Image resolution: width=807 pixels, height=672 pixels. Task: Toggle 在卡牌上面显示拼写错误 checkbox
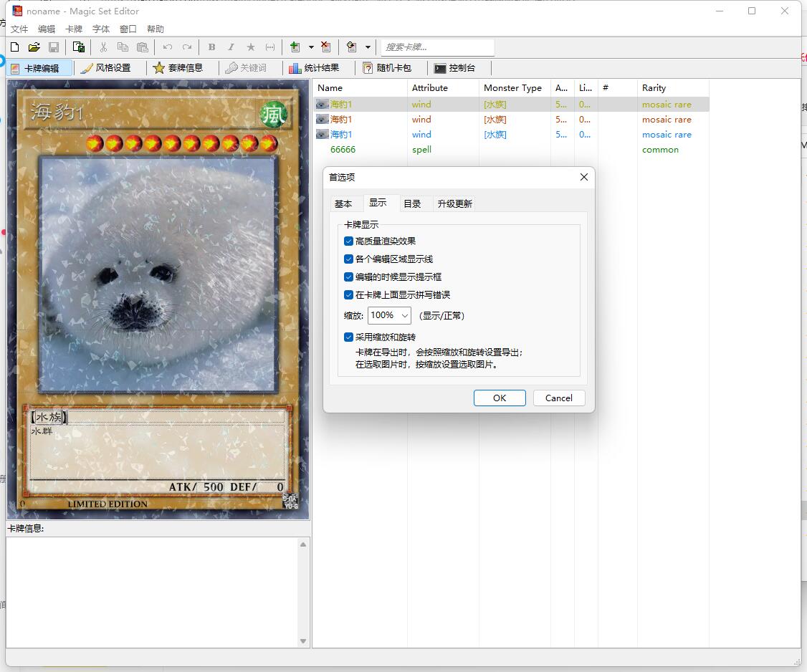point(348,295)
